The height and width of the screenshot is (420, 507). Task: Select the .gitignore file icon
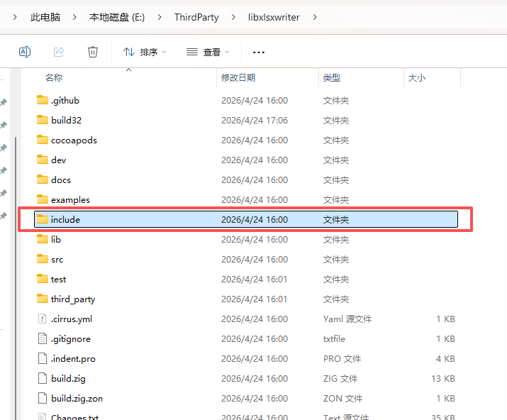(43, 338)
